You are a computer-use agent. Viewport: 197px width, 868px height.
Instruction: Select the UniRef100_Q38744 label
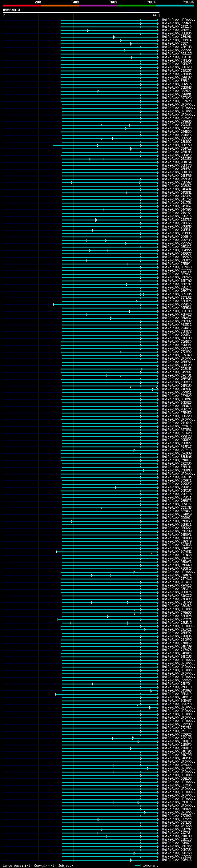click(177, 43)
